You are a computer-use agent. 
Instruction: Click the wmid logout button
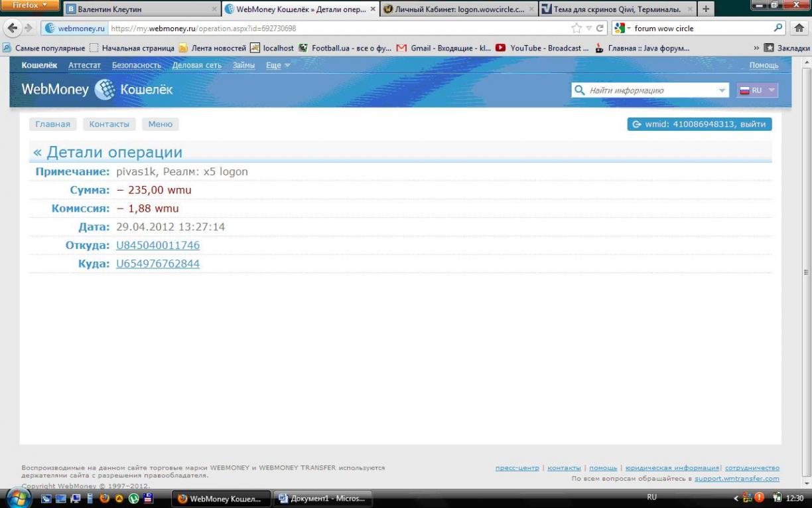click(x=699, y=124)
